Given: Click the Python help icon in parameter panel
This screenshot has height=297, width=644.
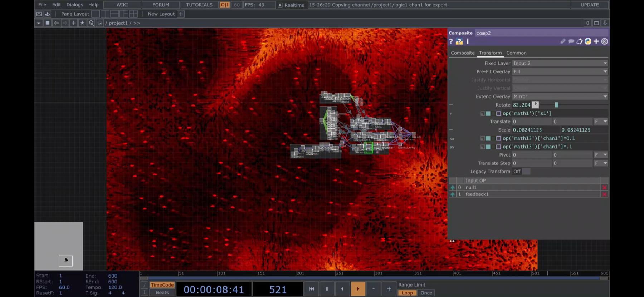Looking at the screenshot, I should click(x=459, y=41).
